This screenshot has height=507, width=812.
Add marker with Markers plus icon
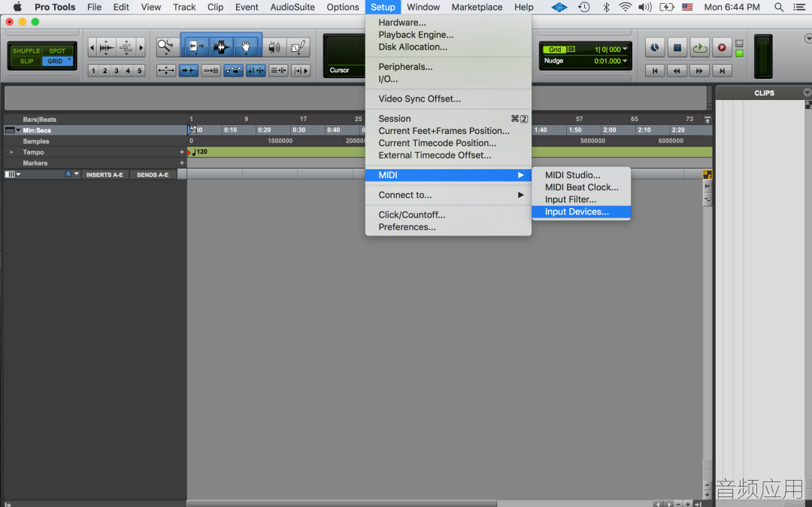click(x=182, y=163)
